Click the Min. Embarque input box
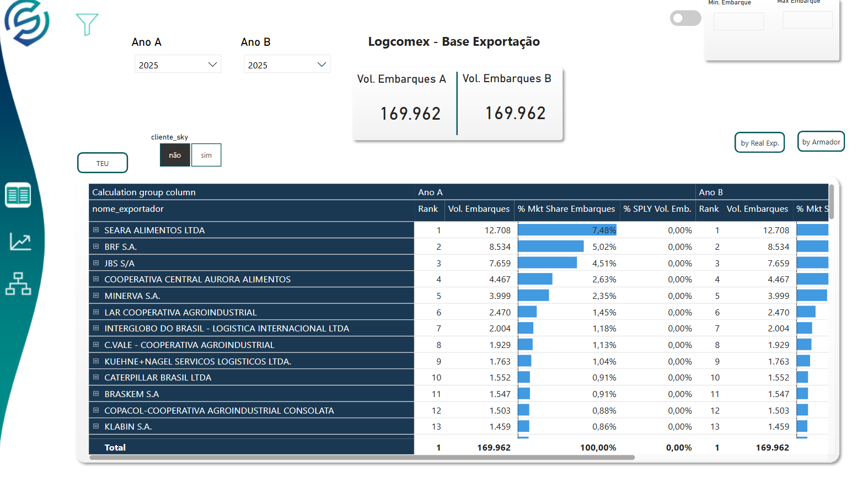Screen dimensions: 868x482 pos(739,22)
